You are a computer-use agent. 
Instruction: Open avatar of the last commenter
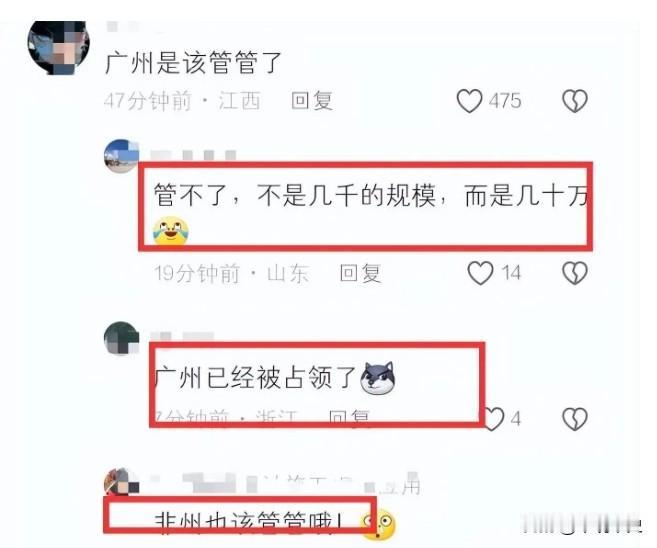[122, 482]
